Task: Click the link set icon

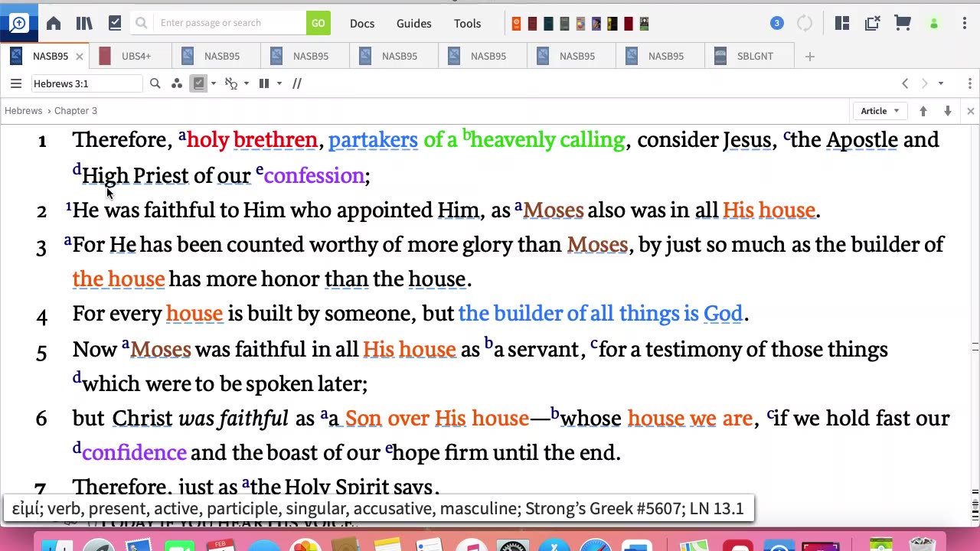Action: tap(231, 83)
